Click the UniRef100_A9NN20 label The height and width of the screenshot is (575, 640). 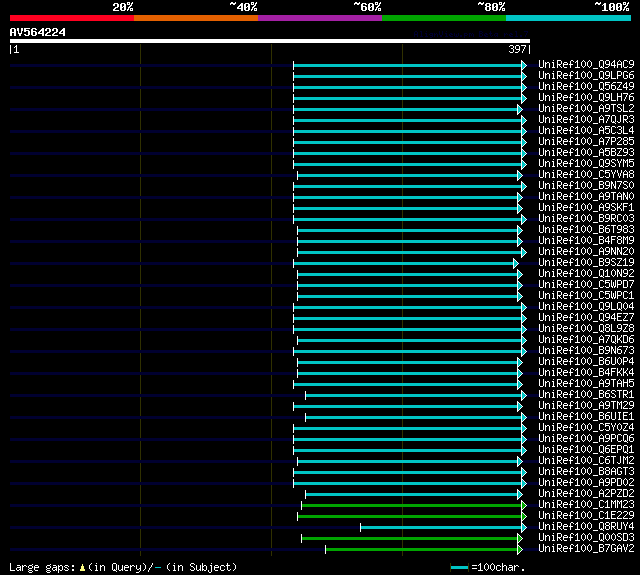[586, 252]
